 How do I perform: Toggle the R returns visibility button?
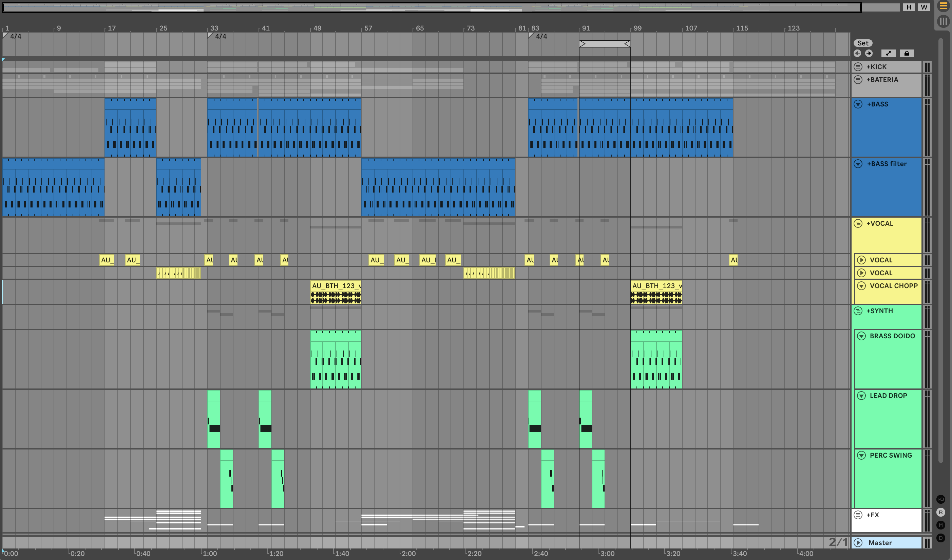[x=941, y=512]
